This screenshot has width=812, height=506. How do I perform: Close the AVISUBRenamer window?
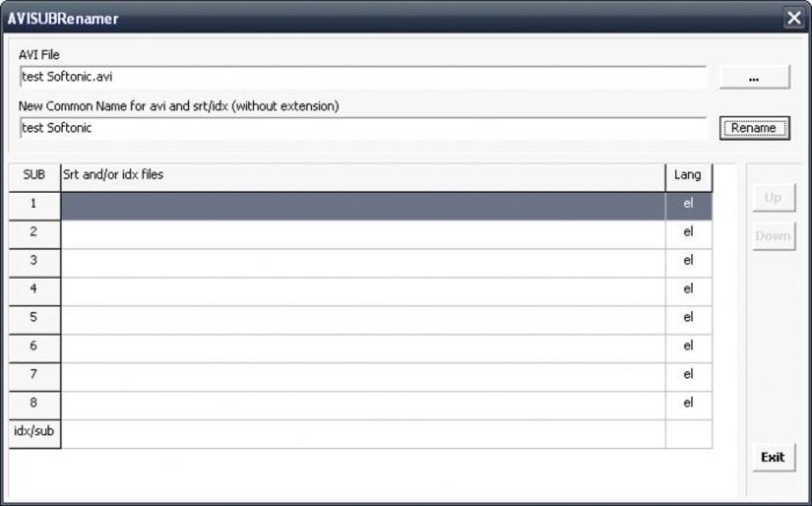pos(793,18)
